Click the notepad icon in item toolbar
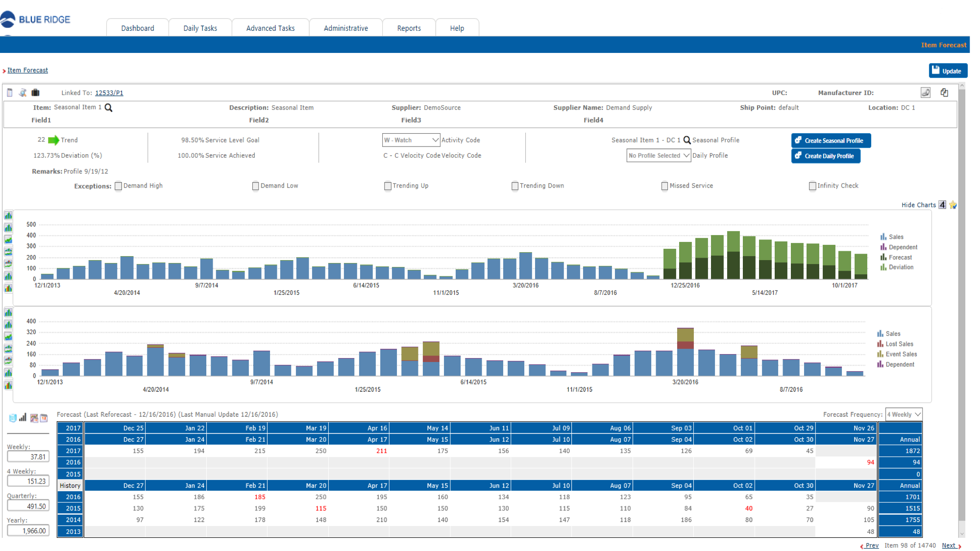The height and width of the screenshot is (551, 980). click(10, 93)
